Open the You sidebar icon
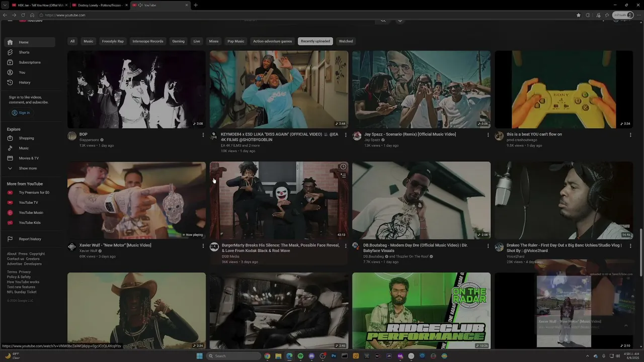Viewport: 644px width, 362px height. 10,72
